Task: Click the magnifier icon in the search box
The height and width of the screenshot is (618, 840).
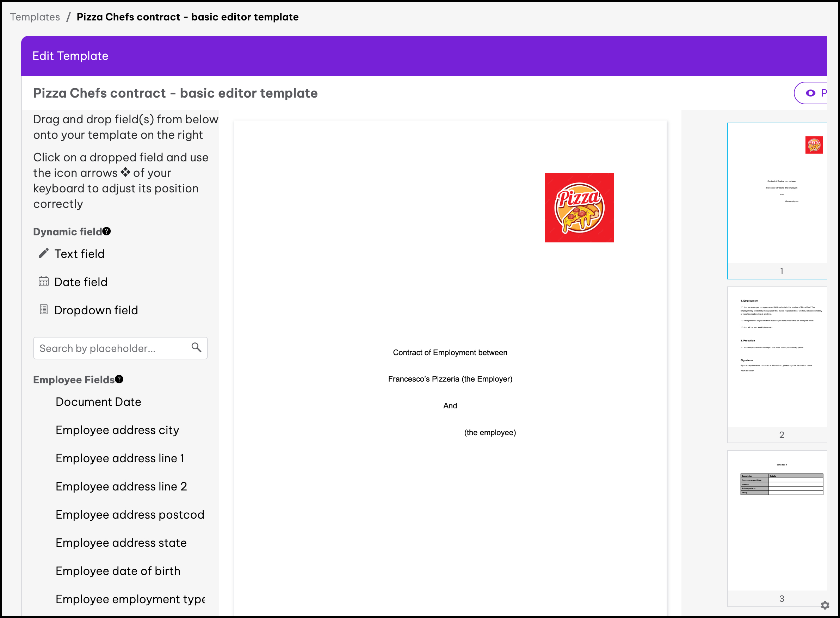Action: pyautogui.click(x=196, y=347)
